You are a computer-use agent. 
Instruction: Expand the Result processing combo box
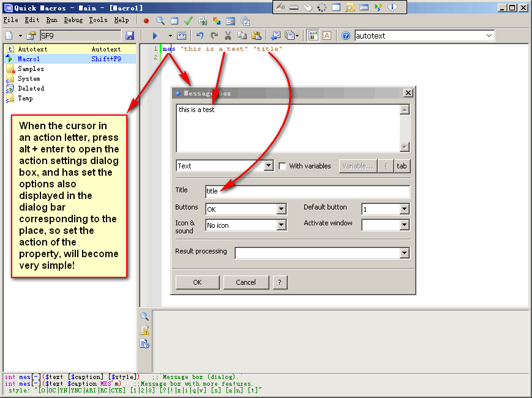(x=404, y=253)
